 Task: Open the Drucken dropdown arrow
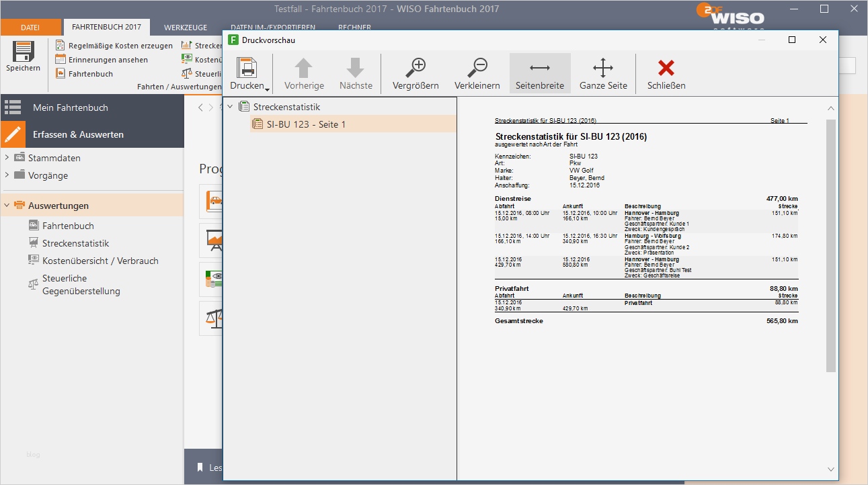(x=267, y=89)
